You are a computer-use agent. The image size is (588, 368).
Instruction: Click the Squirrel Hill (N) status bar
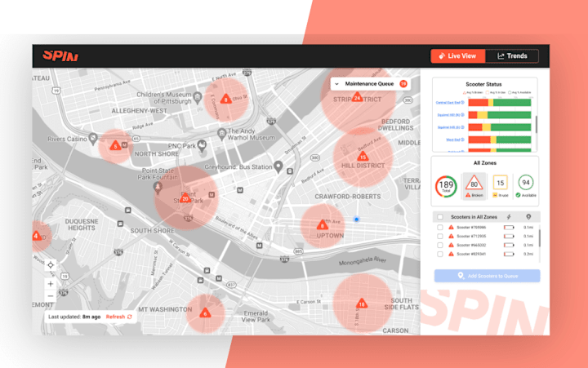tap(500, 115)
